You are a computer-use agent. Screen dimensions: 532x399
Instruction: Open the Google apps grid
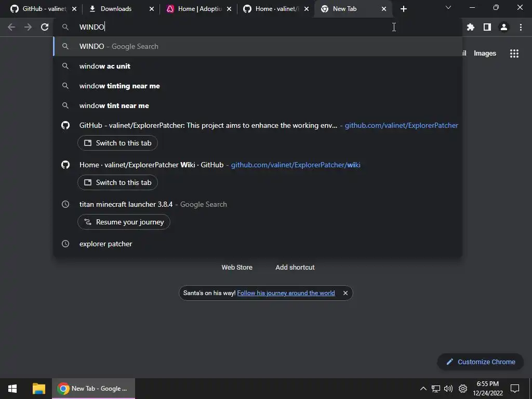tap(514, 54)
